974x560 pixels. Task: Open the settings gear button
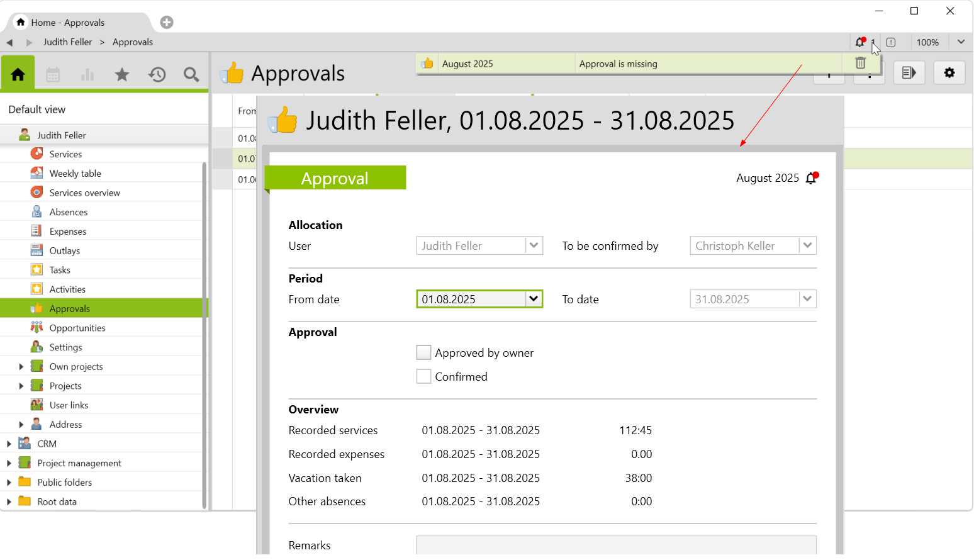(x=949, y=73)
